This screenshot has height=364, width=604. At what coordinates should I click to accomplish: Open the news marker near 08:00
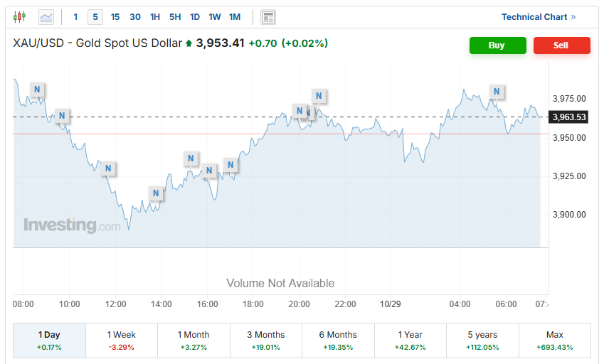(38, 90)
